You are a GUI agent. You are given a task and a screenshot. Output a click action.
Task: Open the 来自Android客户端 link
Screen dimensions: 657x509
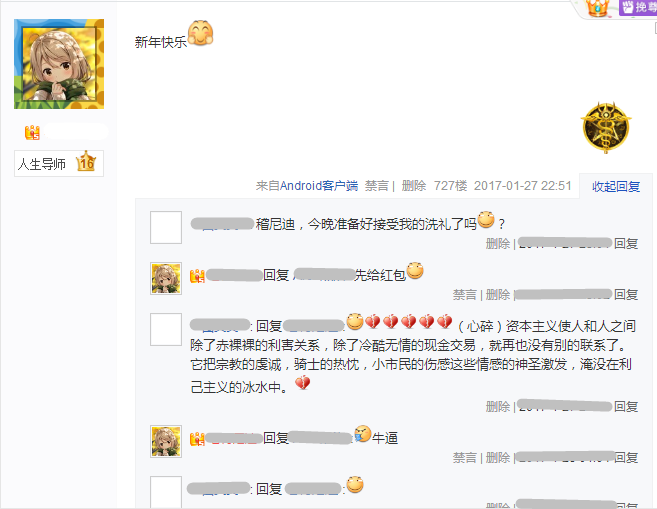tap(307, 186)
